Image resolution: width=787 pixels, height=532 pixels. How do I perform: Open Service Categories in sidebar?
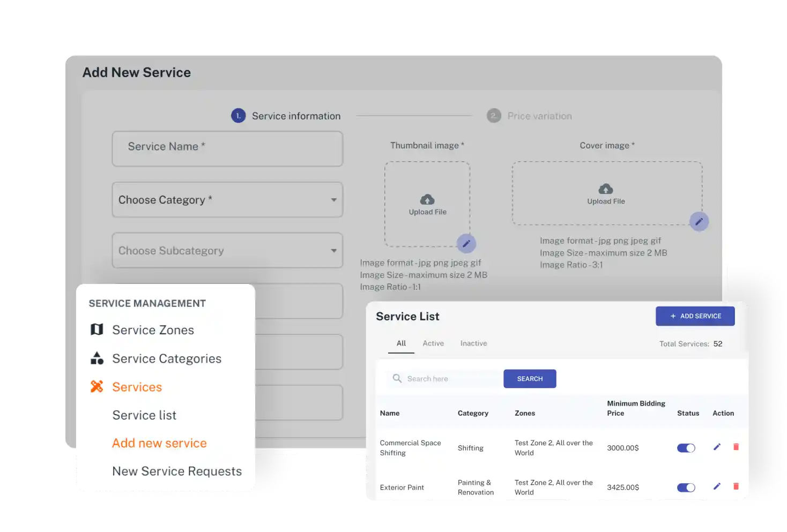167,358
